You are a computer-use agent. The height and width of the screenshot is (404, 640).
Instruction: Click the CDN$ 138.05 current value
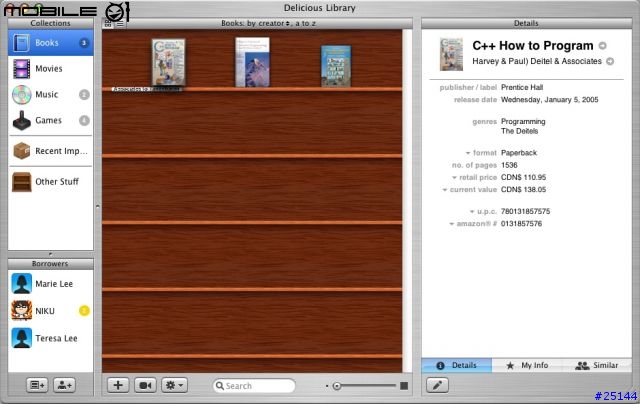[523, 190]
